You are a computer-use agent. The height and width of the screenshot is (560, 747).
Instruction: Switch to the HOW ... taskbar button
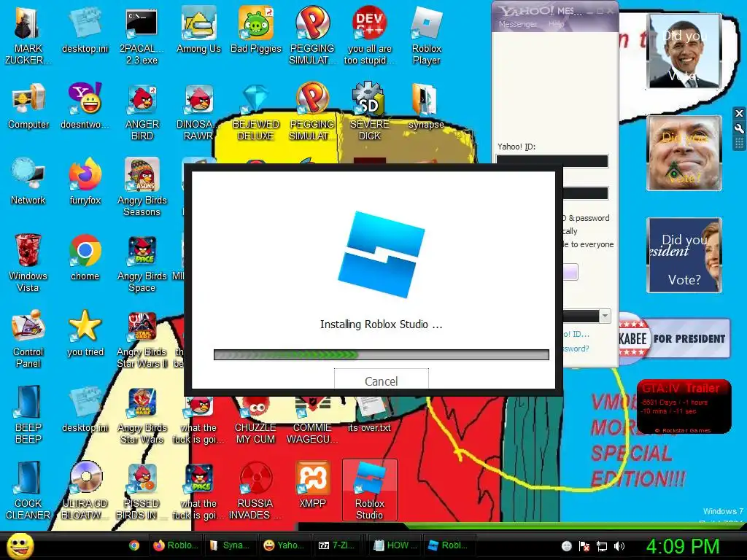(395, 545)
